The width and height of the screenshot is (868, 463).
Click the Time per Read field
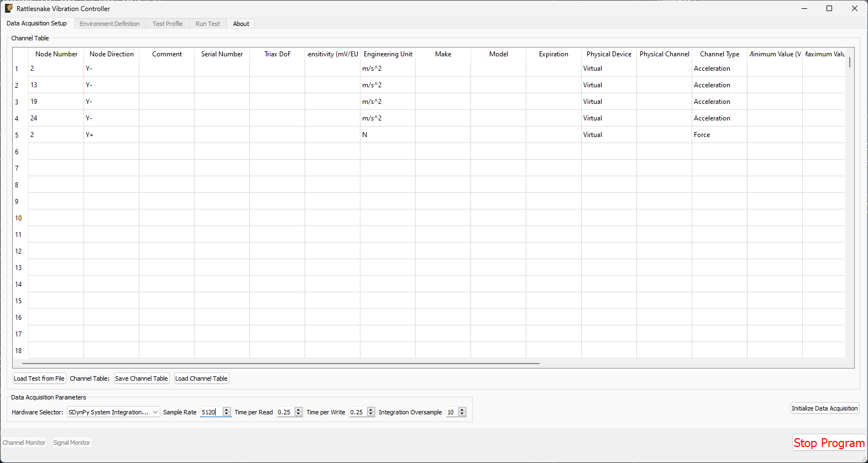pyautogui.click(x=285, y=412)
